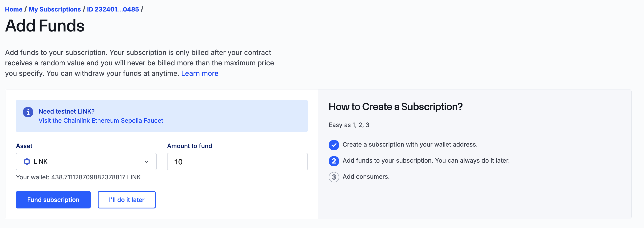Click the How to Create a Subscription heading
Viewport: 644px width, 228px height.
pos(395,107)
